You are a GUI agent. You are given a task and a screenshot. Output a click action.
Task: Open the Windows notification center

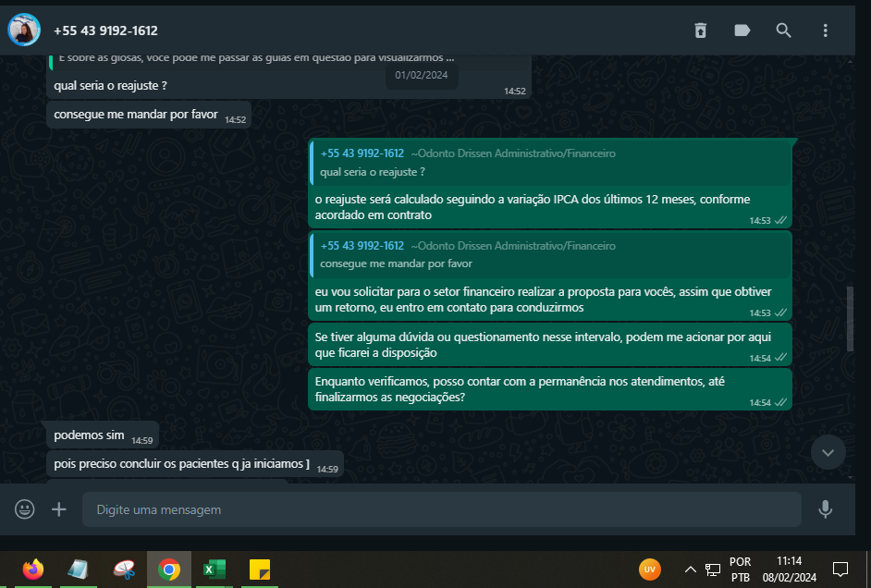840,570
